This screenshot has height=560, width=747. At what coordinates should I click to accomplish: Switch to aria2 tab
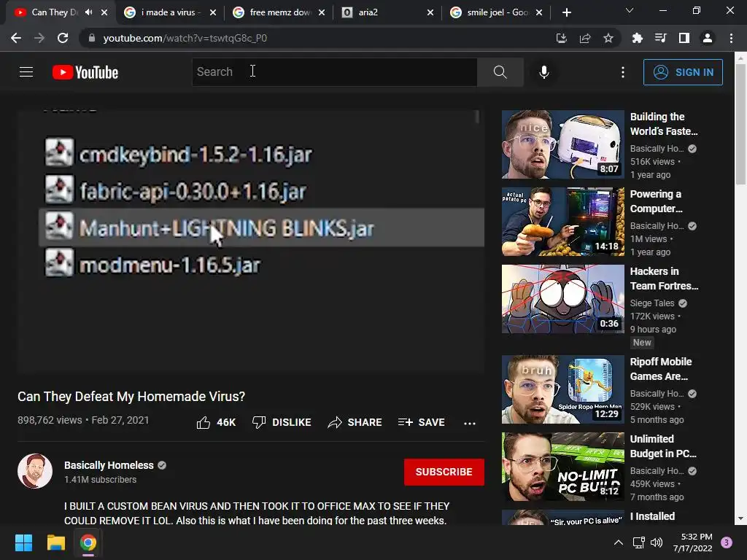coord(387,12)
